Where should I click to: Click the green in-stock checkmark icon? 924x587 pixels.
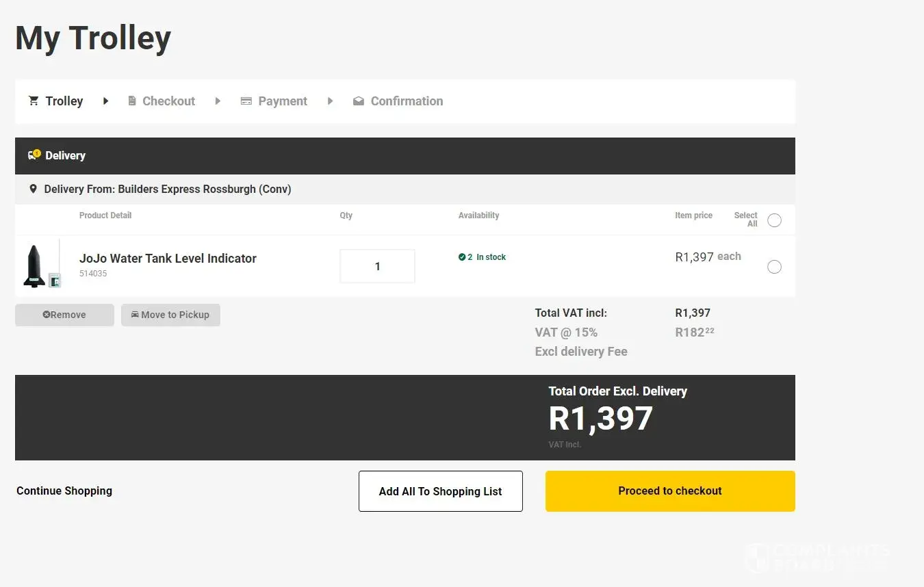click(x=462, y=257)
